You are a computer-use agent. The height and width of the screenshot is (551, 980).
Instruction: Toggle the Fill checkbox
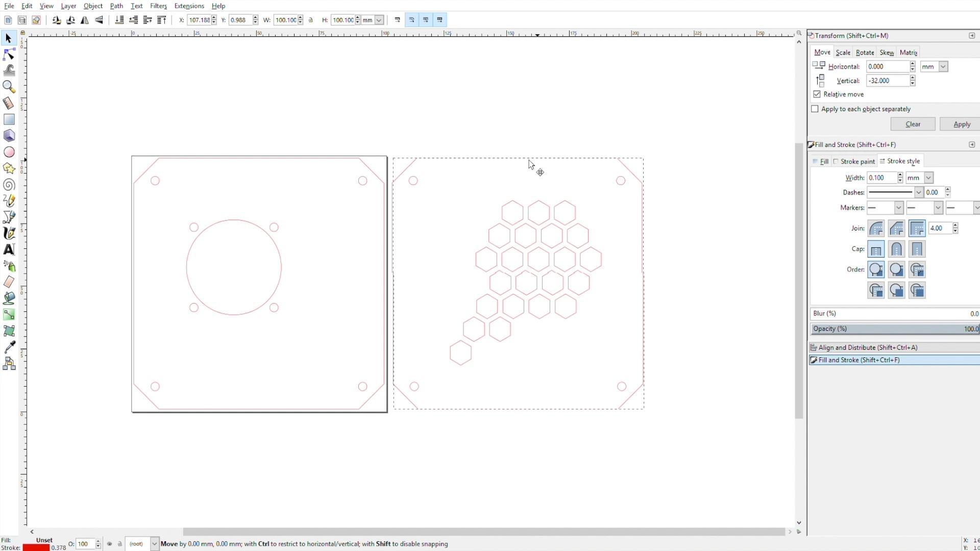click(815, 161)
